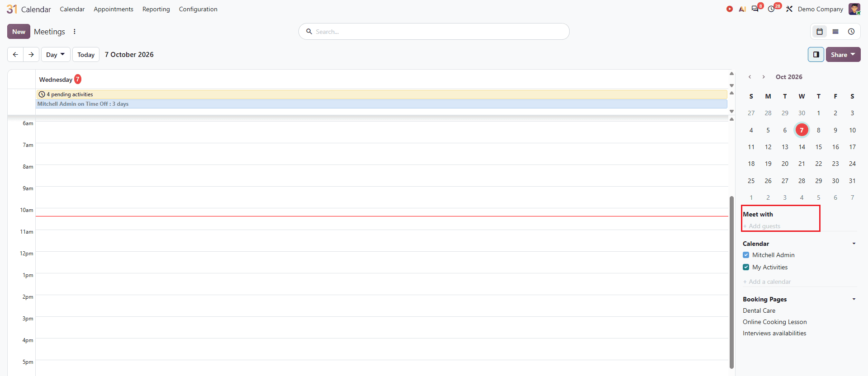Open the debug tools wrench icon
868x376 pixels.
[x=789, y=9]
